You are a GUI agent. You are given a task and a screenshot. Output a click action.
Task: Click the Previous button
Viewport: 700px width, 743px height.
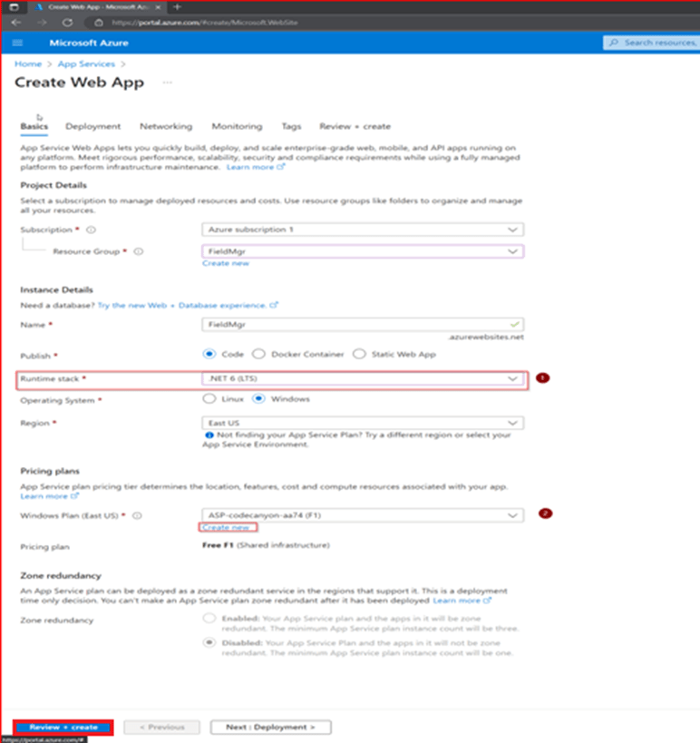coord(162,727)
